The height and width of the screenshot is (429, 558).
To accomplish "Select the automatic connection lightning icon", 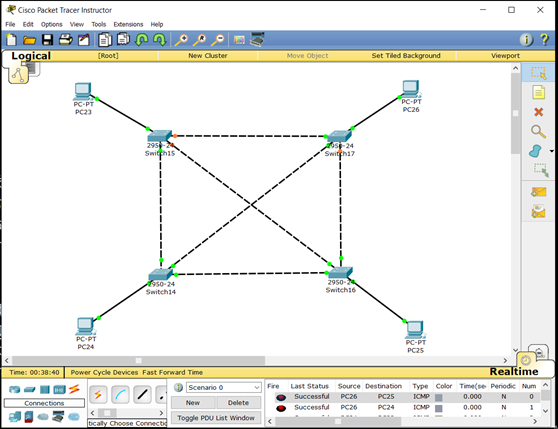I will (98, 394).
